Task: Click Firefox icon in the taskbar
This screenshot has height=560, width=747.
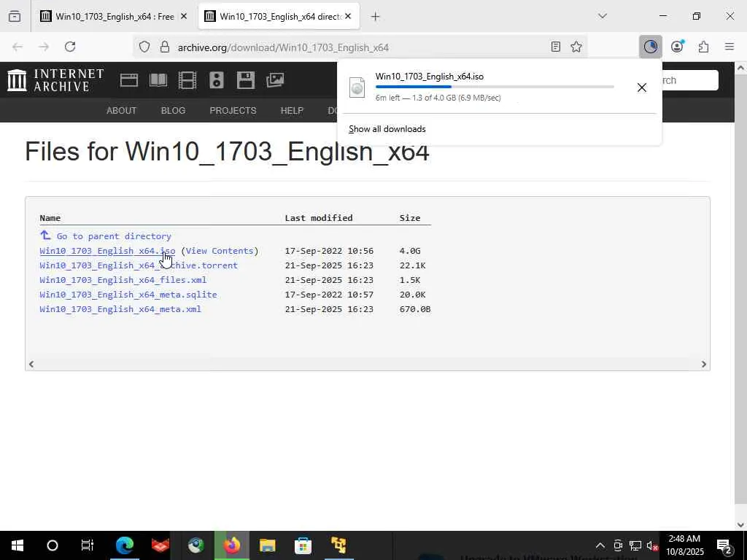Action: 232,545
